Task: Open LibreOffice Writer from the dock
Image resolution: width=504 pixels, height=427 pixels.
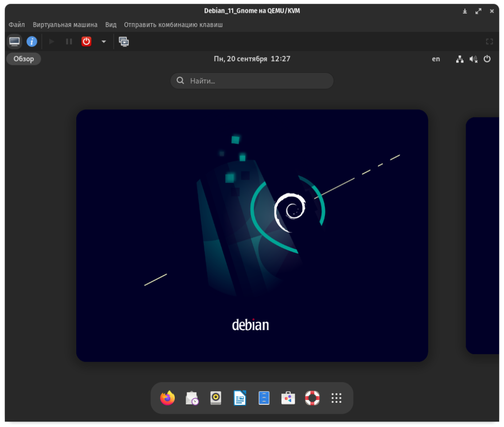Action: click(240, 398)
